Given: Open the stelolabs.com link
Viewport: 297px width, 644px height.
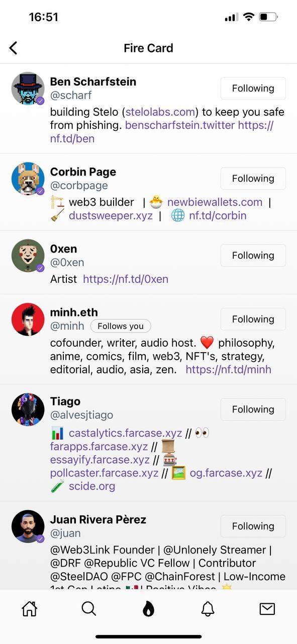Looking at the screenshot, I should pyautogui.click(x=160, y=112).
